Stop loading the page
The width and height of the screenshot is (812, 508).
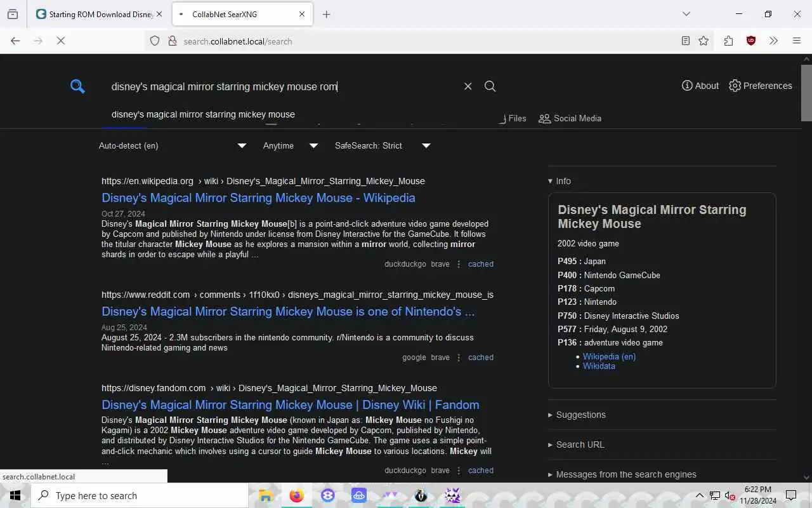[61, 41]
